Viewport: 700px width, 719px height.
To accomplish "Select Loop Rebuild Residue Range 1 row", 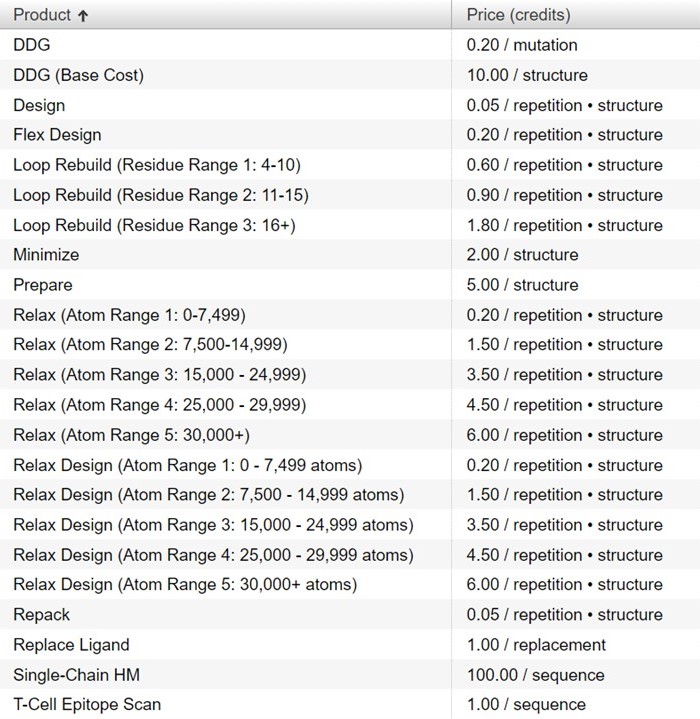I will (x=350, y=165).
